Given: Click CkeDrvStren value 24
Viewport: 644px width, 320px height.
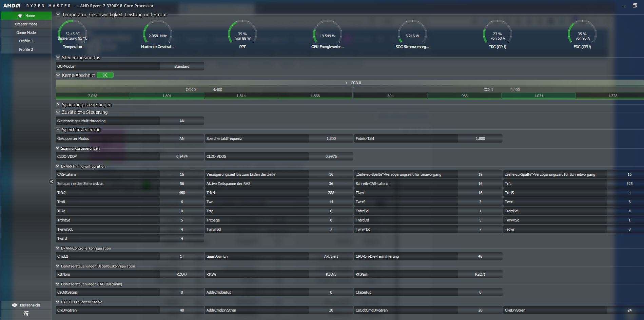Looking at the screenshot, I should [x=626, y=310].
